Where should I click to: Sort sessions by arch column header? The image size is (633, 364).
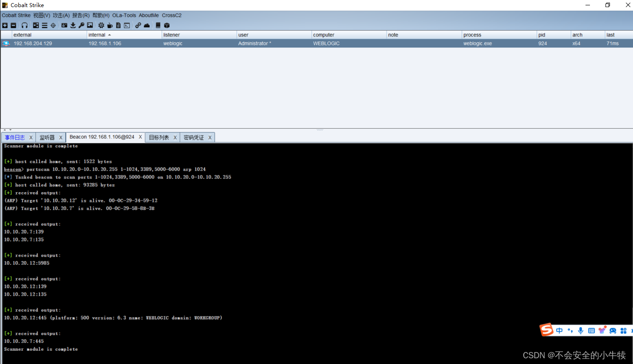(x=588, y=35)
